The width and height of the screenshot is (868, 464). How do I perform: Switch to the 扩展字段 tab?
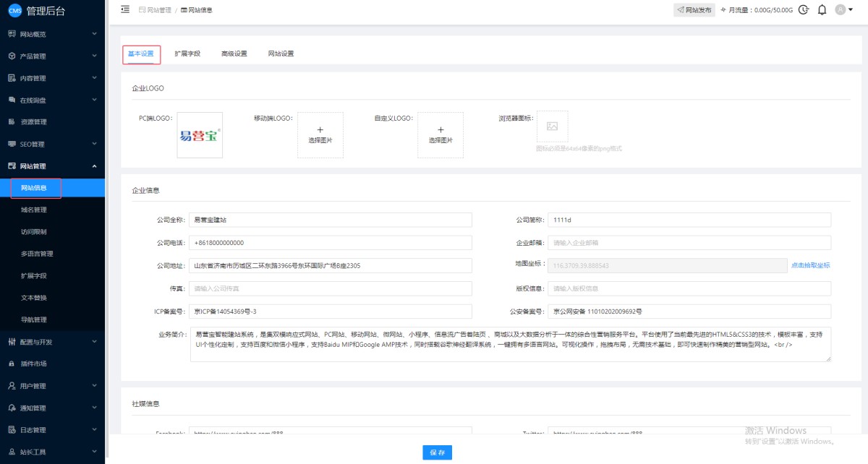click(187, 53)
